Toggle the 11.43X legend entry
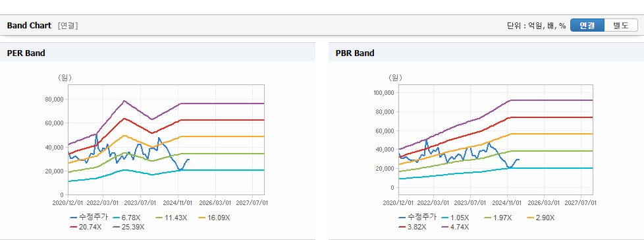This screenshot has height=240, width=644. pos(171,218)
